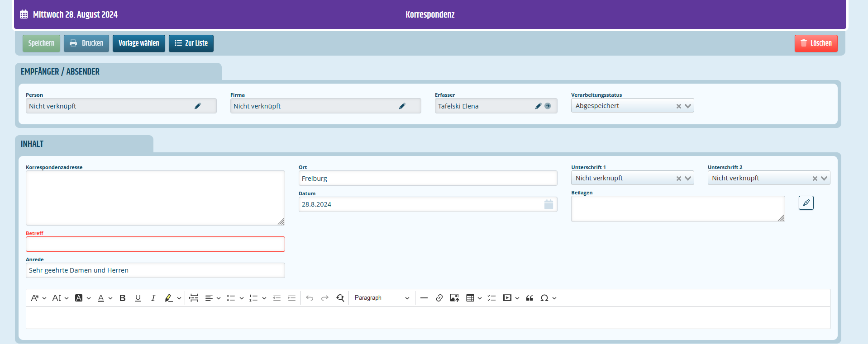Expand Unterschrift 2 dropdown
Image resolution: width=868 pixels, height=344 pixels.
click(x=824, y=179)
